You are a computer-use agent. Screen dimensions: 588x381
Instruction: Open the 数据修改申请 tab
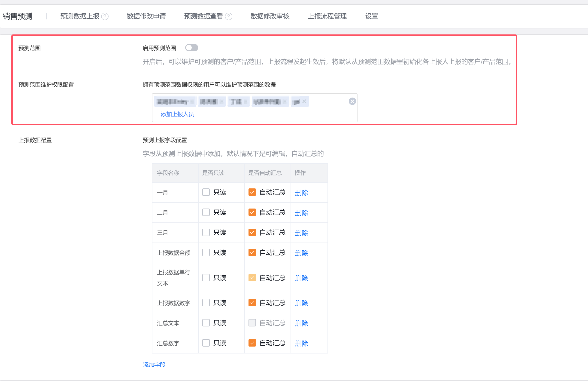click(x=146, y=16)
